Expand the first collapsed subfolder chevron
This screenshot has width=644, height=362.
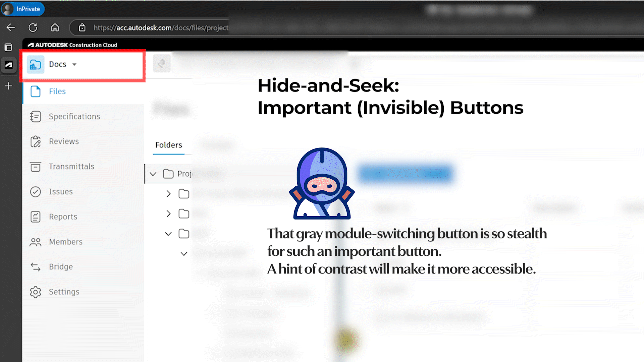(x=168, y=194)
